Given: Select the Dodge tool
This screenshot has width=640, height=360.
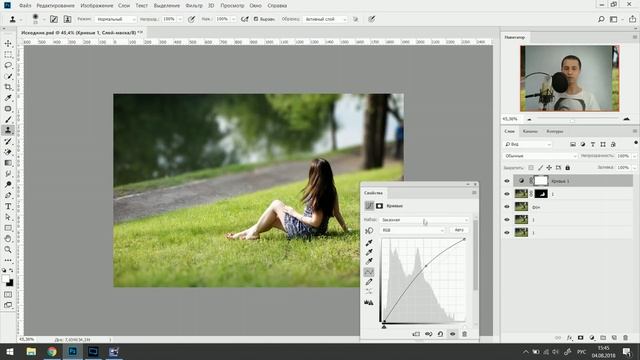Looking at the screenshot, I should point(8,184).
